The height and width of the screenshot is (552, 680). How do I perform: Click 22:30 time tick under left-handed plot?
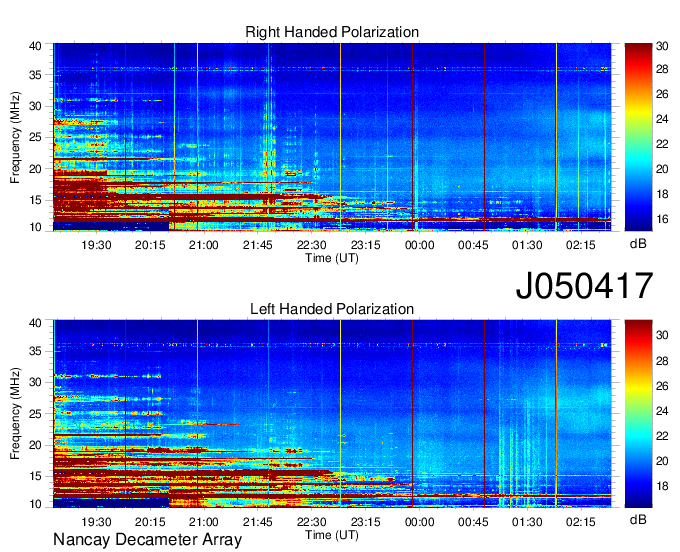pos(311,522)
